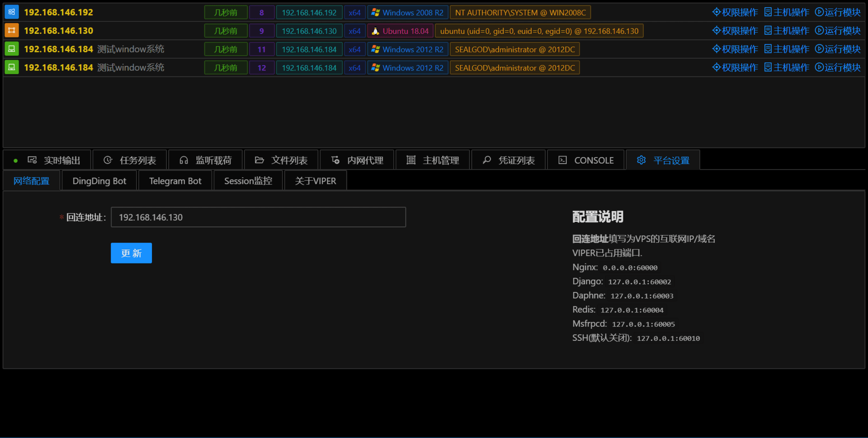Click host title 192.168.146.192
868x438 pixels.
[x=58, y=12]
